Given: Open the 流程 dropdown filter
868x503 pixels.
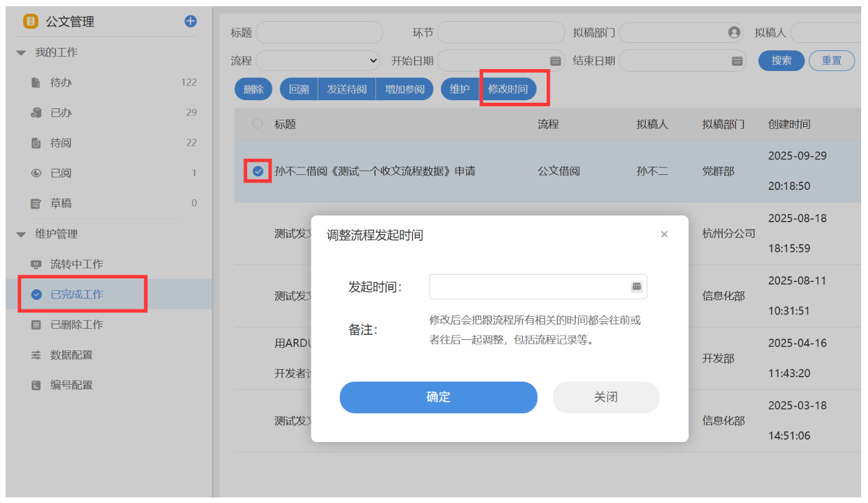Looking at the screenshot, I should pos(318,60).
